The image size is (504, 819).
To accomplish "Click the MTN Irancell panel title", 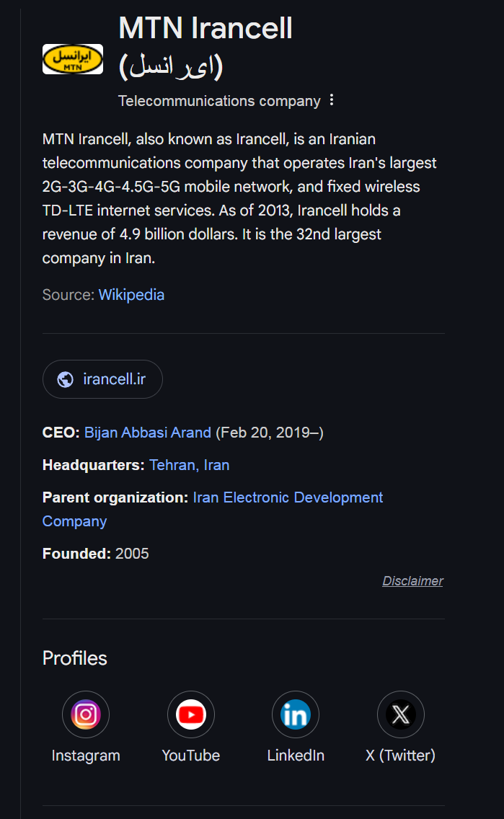I will pos(205,47).
